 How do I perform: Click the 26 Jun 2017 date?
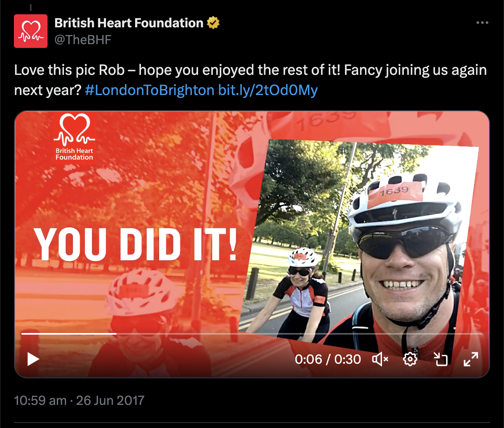110,400
